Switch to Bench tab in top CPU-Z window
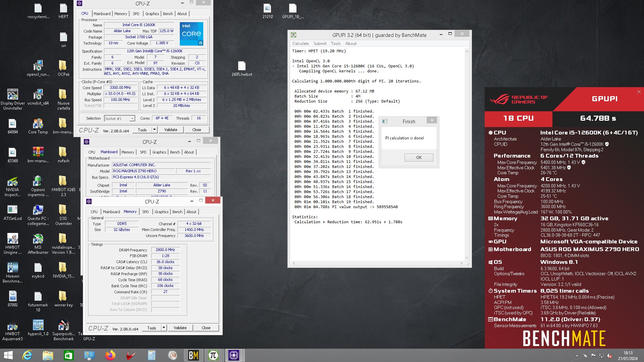644x362 pixels. pos(168,14)
